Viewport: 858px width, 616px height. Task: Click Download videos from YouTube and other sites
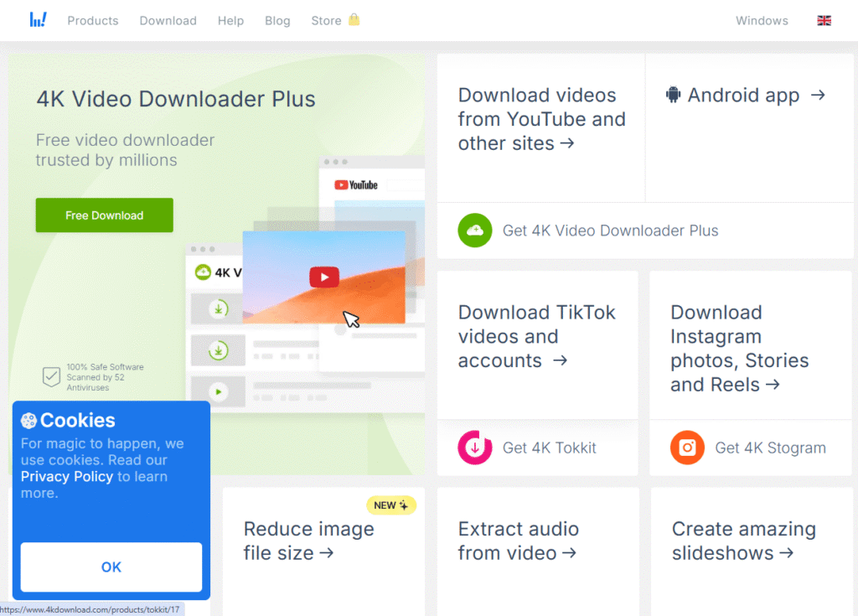click(x=542, y=119)
